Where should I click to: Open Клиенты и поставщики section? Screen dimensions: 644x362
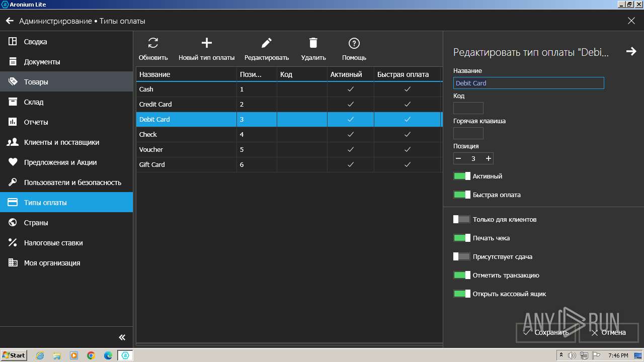point(66,142)
